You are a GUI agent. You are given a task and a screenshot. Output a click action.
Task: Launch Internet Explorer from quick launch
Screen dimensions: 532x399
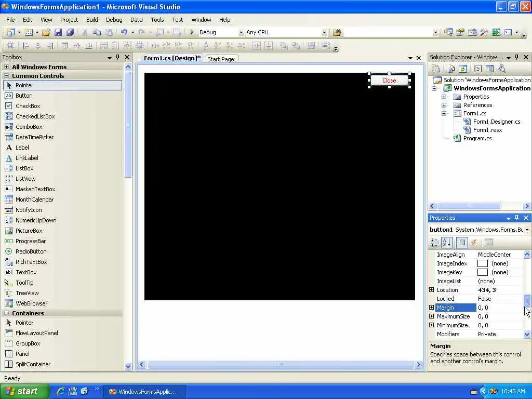(x=61, y=391)
